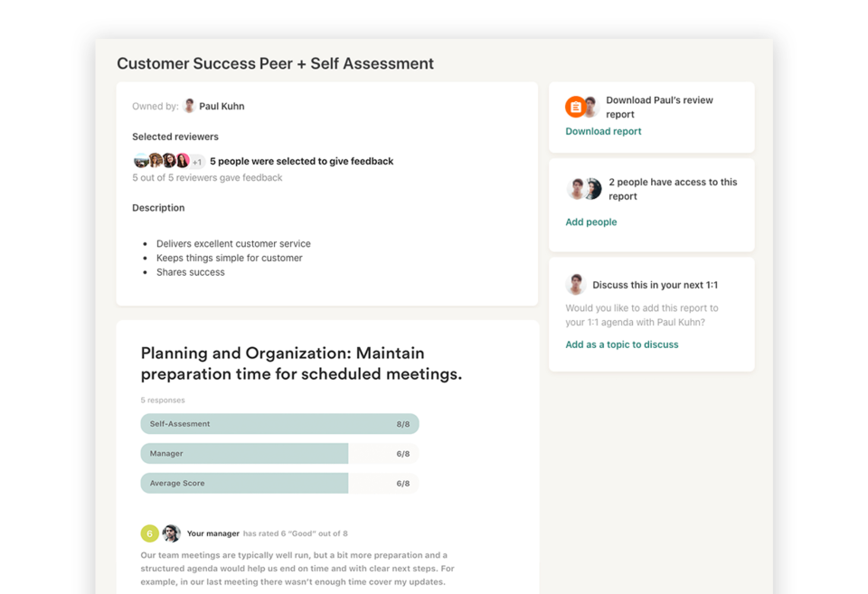Screen dimensions: 868x594
Task: Click the Manager 6/8 score bar
Action: click(x=279, y=453)
